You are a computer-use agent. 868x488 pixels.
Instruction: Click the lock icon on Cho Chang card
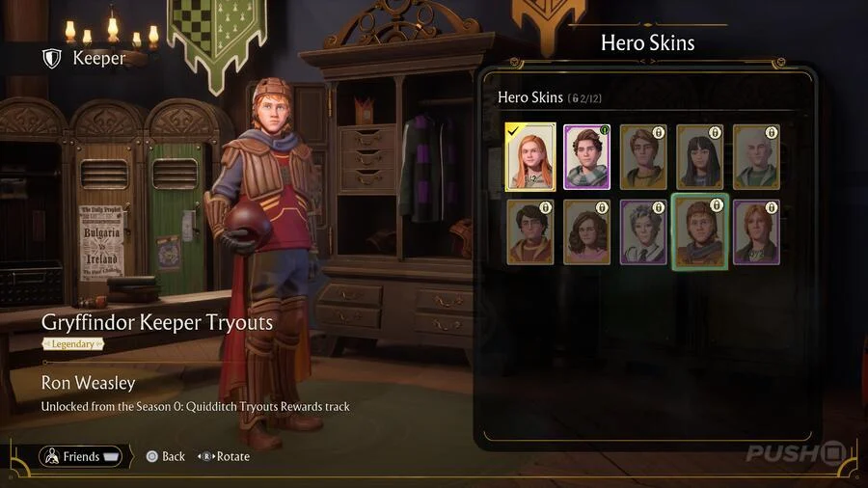coord(715,132)
